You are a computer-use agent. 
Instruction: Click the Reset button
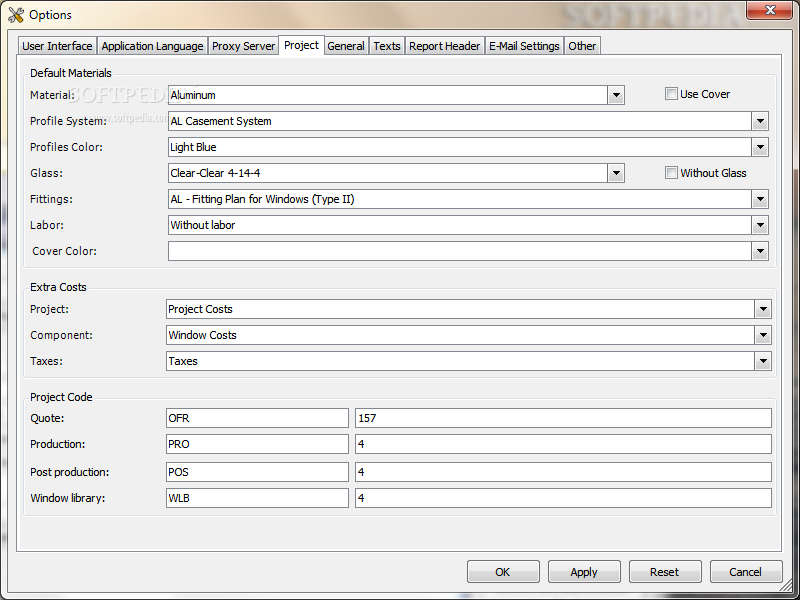pyautogui.click(x=665, y=572)
